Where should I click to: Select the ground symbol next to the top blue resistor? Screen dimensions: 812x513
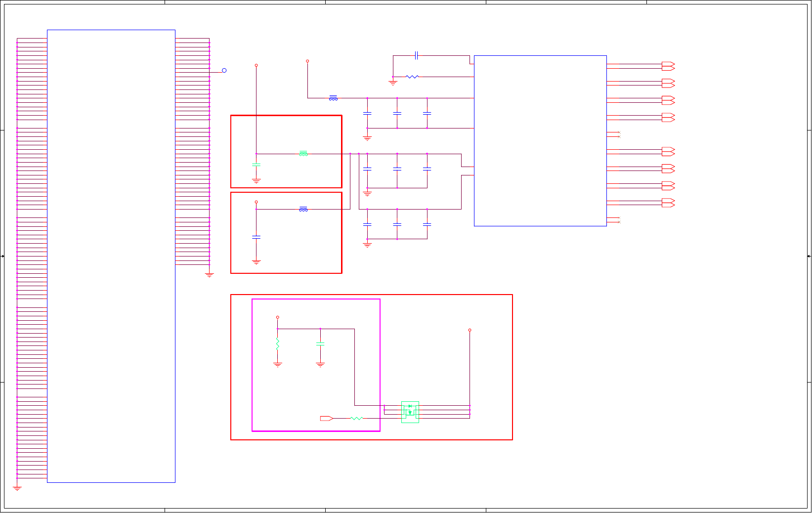click(393, 83)
